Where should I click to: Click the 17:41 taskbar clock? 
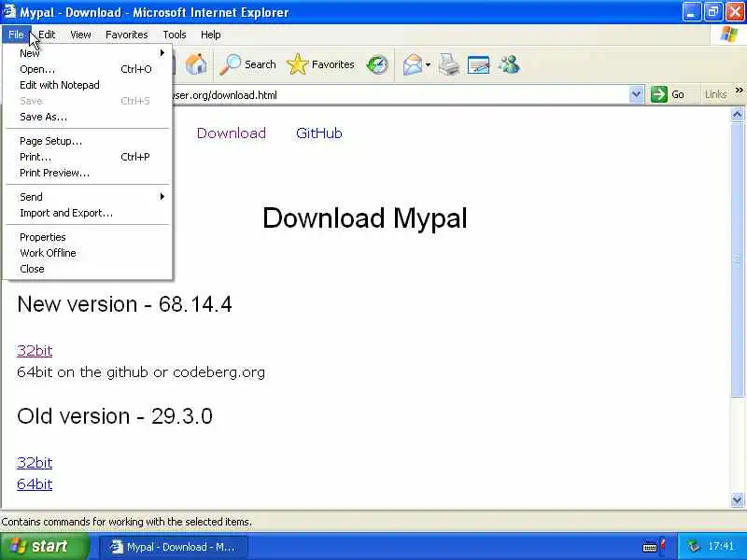[721, 546]
